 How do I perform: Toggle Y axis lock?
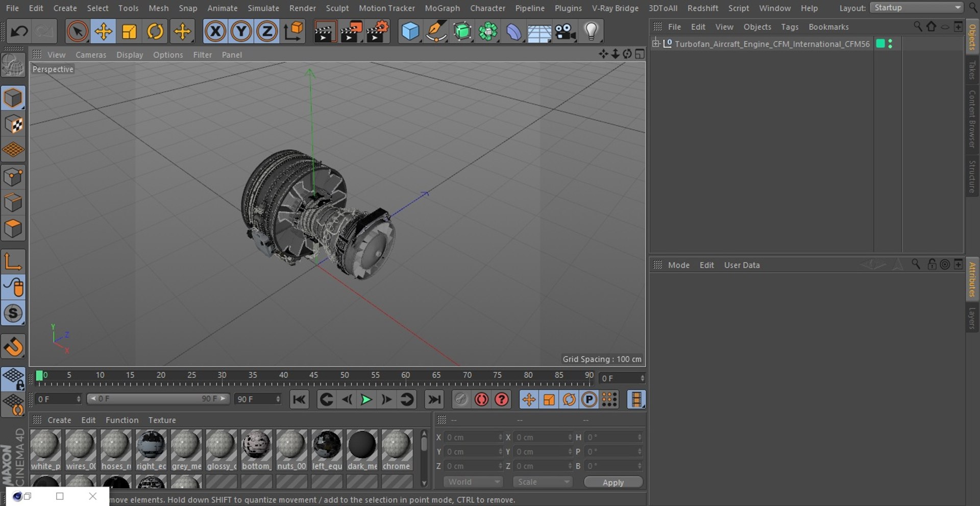coord(241,32)
